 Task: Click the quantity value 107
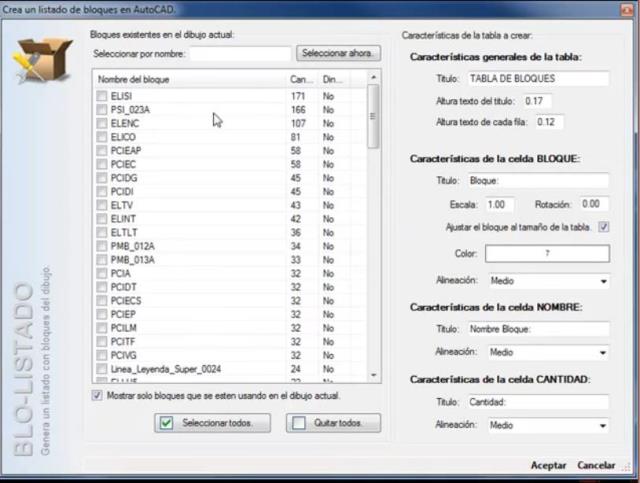[x=298, y=123]
